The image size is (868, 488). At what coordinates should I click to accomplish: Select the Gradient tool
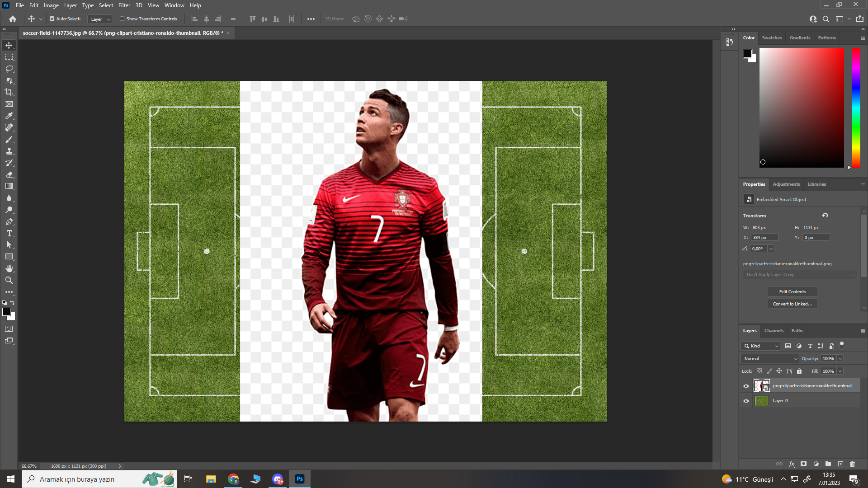tap(9, 186)
